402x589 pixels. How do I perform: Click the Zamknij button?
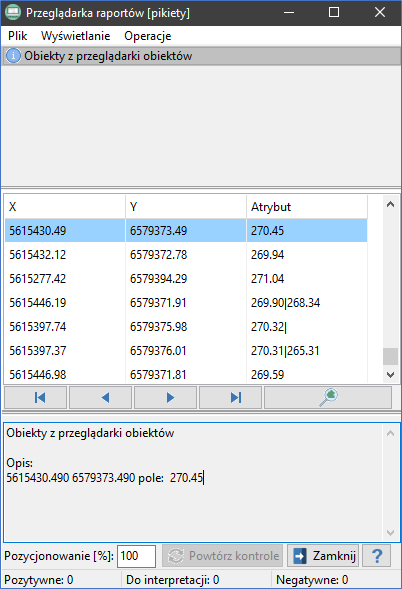pyautogui.click(x=323, y=556)
